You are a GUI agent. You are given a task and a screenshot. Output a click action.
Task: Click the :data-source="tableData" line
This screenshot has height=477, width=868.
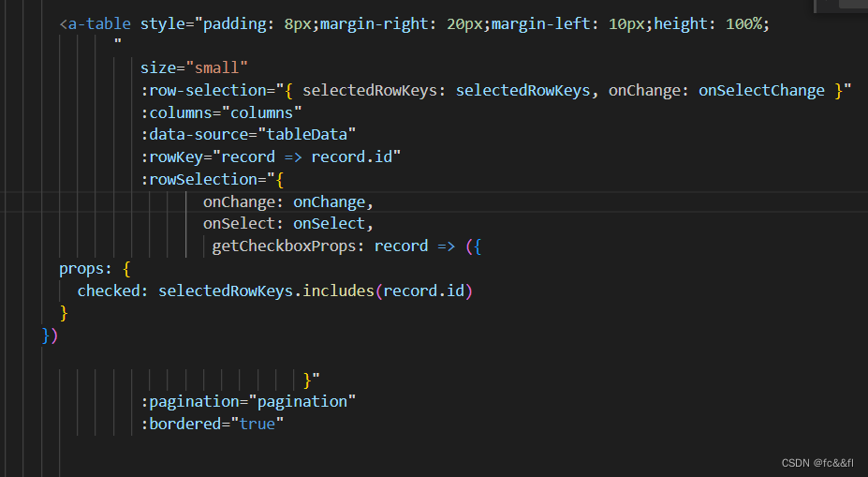248,134
